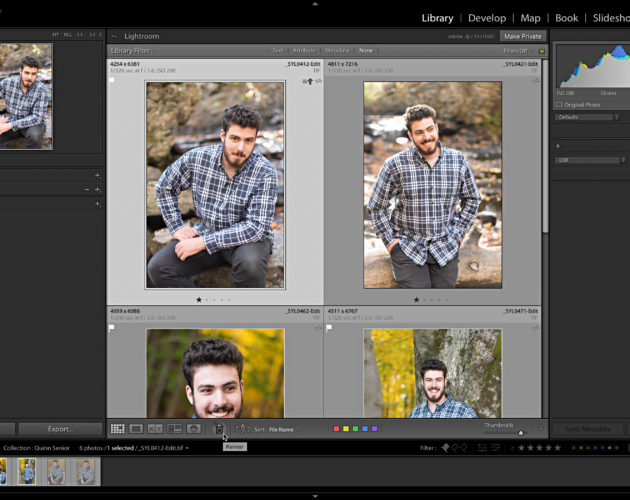The height and width of the screenshot is (500, 630).
Task: Toggle the unedited-photos filter icon
Action: click(x=495, y=447)
